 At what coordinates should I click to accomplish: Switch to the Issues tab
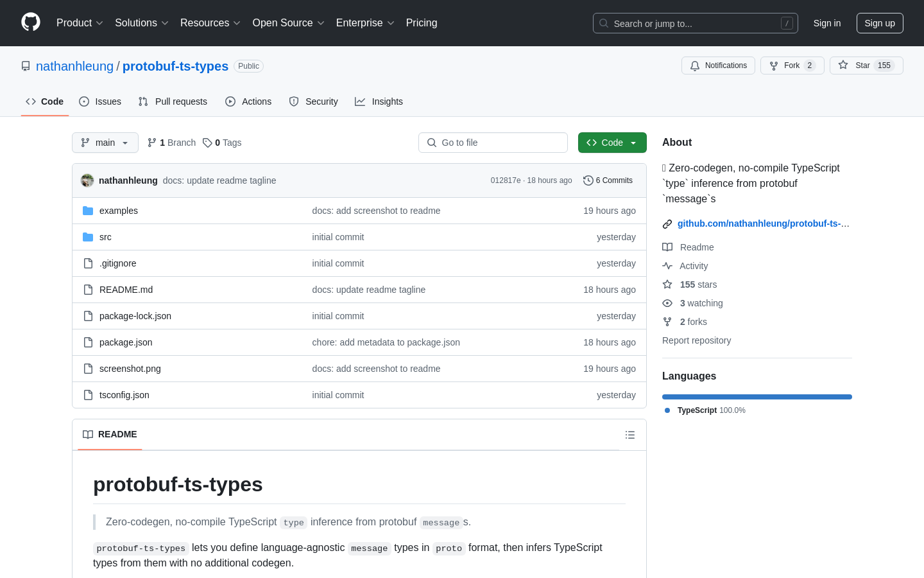point(100,101)
